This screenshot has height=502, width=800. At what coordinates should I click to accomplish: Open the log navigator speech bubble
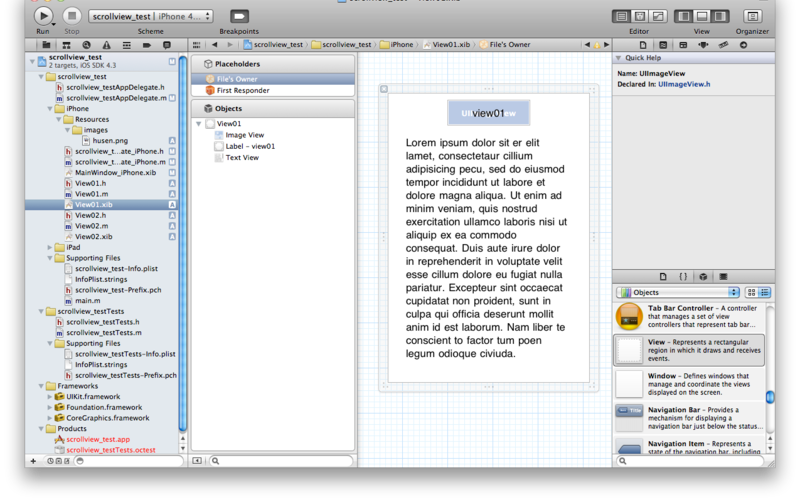[166, 45]
